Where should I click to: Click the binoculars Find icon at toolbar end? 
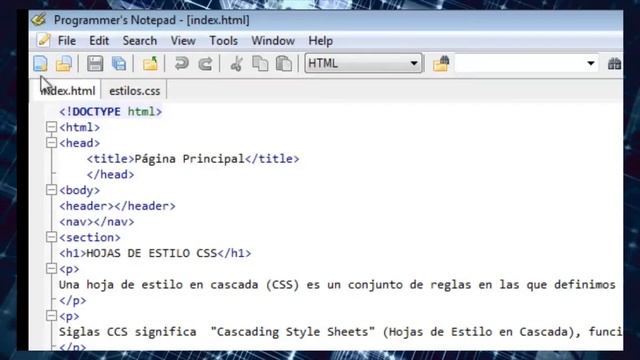point(614,64)
